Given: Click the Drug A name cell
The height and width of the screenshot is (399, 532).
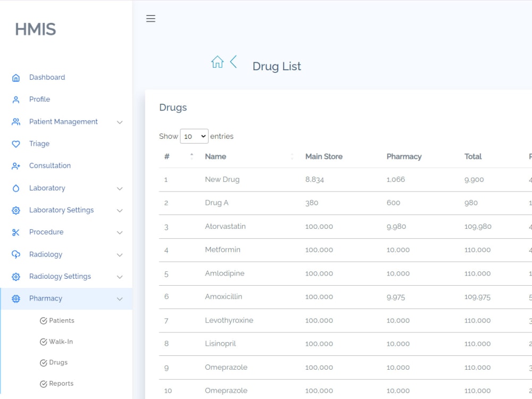Looking at the screenshot, I should (217, 203).
